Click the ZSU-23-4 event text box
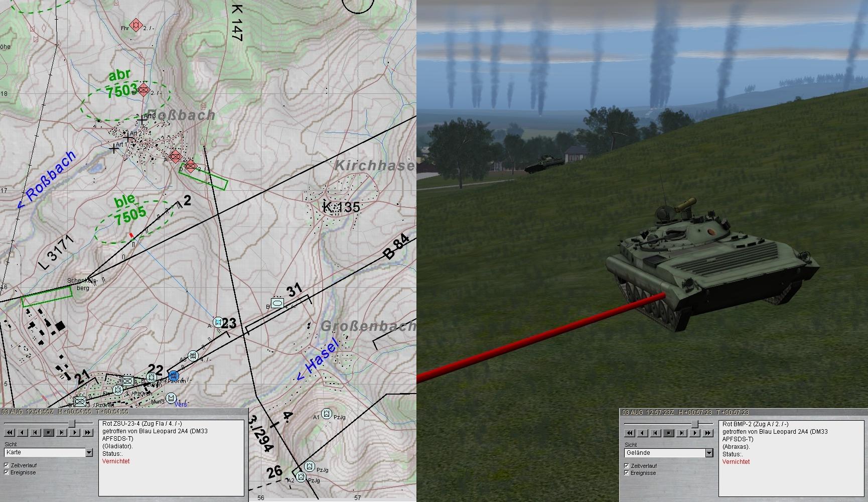 click(x=171, y=457)
